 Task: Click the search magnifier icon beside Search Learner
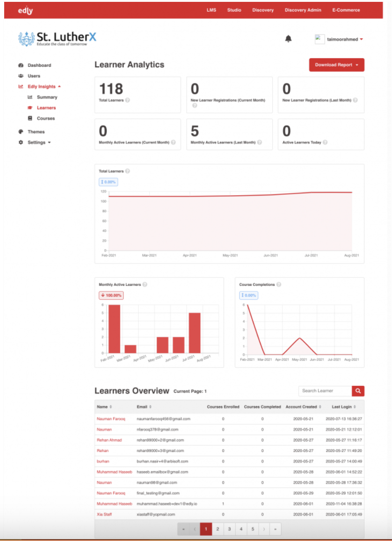[x=358, y=391]
